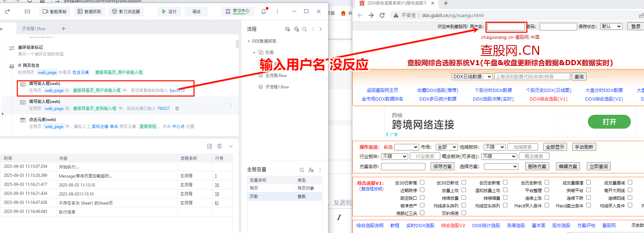Open the 学习中心 menu

(x=238, y=11)
